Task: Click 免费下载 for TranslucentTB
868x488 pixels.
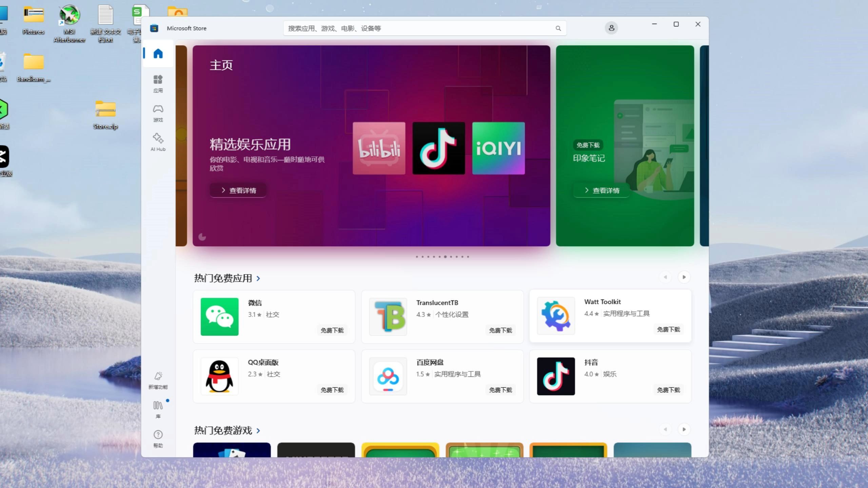Action: [x=500, y=330]
